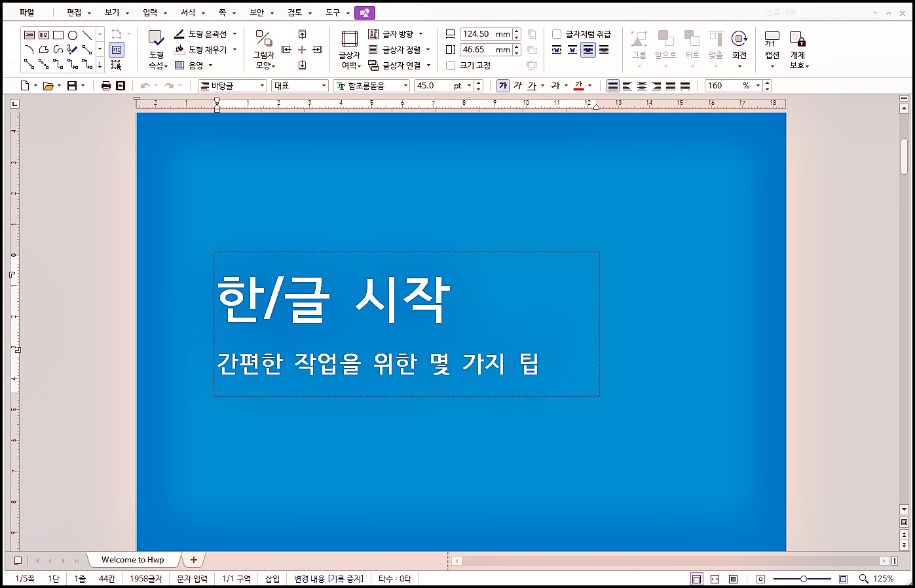Click the vertical scrollbar thumb
The height and width of the screenshot is (588, 915).
click(x=905, y=156)
